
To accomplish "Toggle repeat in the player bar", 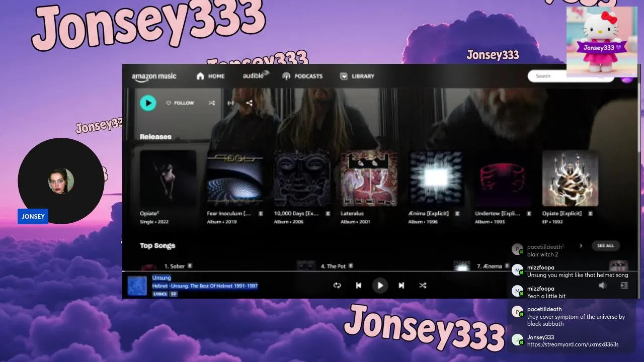I will [x=337, y=286].
